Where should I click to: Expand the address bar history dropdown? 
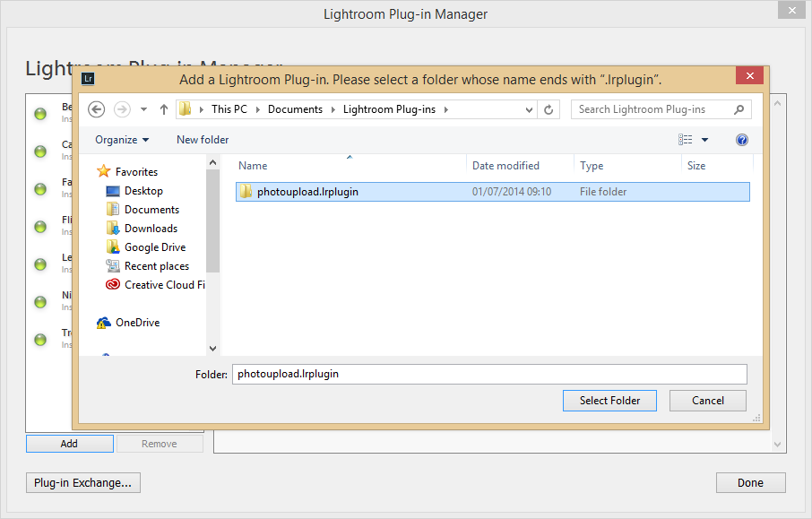pyautogui.click(x=529, y=109)
